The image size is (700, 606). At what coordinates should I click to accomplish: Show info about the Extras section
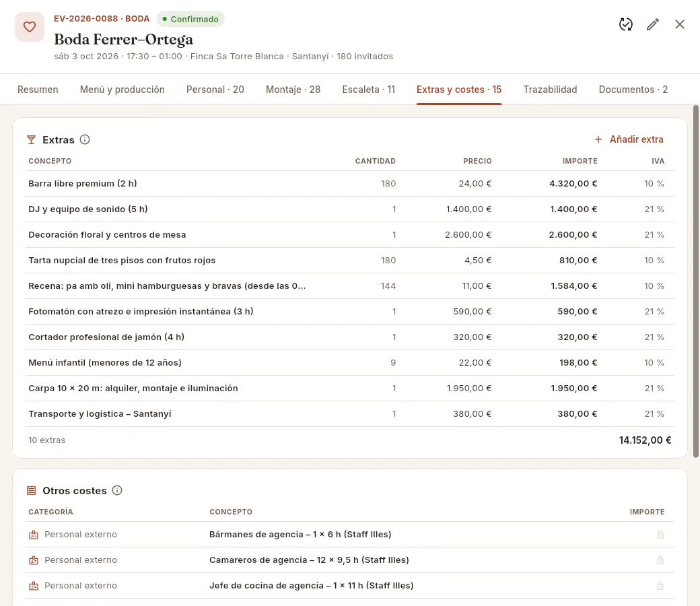[85, 140]
